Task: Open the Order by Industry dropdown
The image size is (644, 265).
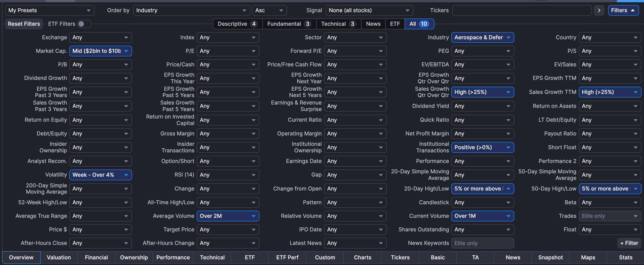Action: 191,10
